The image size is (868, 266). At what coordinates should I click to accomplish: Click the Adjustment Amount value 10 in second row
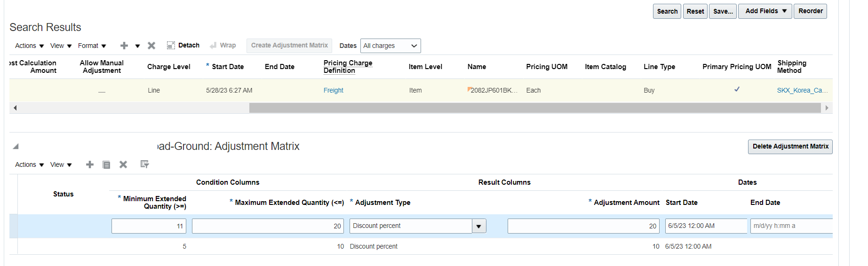[656, 246]
